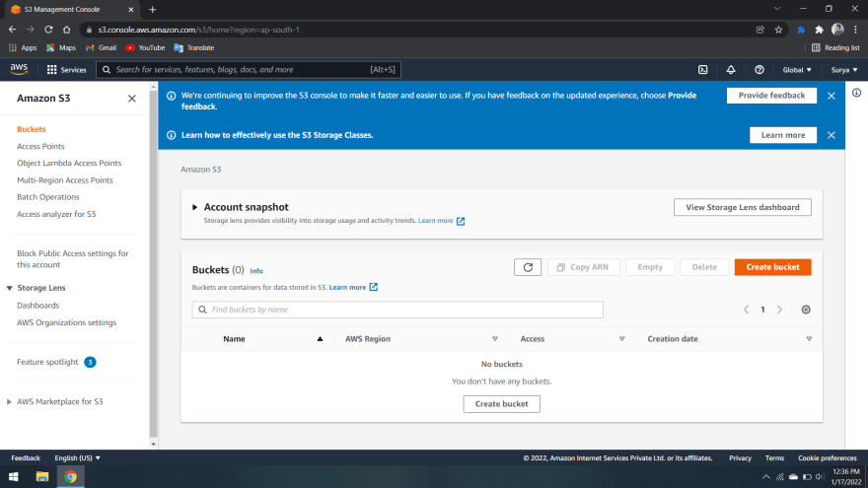Click Chrome icon in taskbar
Viewport: 868px width, 488px height.
click(x=70, y=476)
